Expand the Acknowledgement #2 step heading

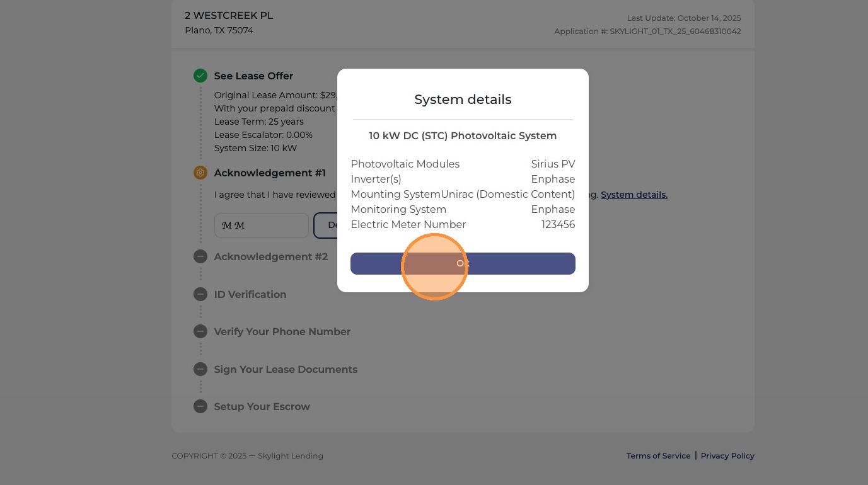click(x=271, y=256)
